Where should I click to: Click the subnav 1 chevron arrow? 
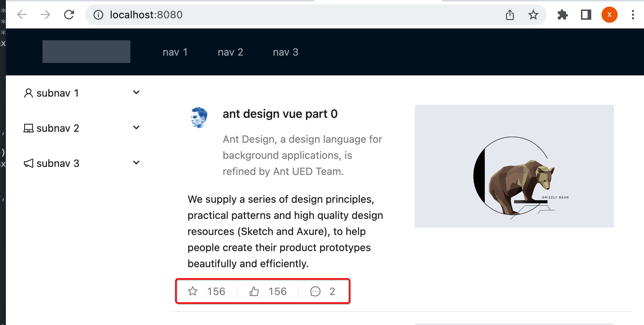(136, 92)
